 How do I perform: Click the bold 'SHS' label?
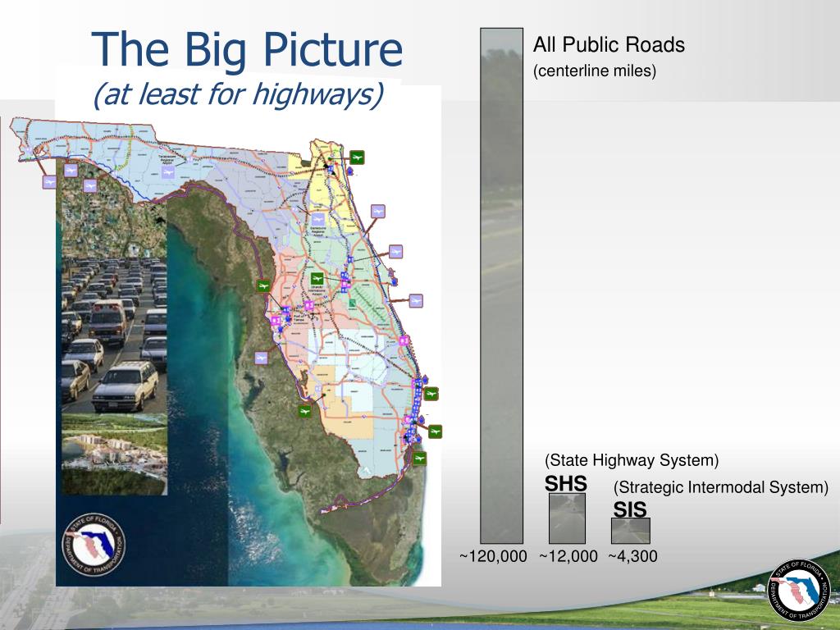point(566,483)
